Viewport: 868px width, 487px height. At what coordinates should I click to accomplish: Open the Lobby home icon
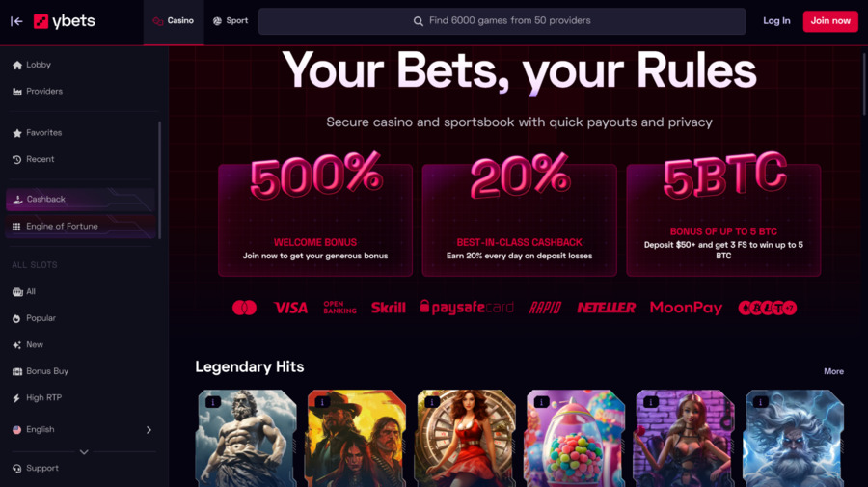tap(17, 65)
